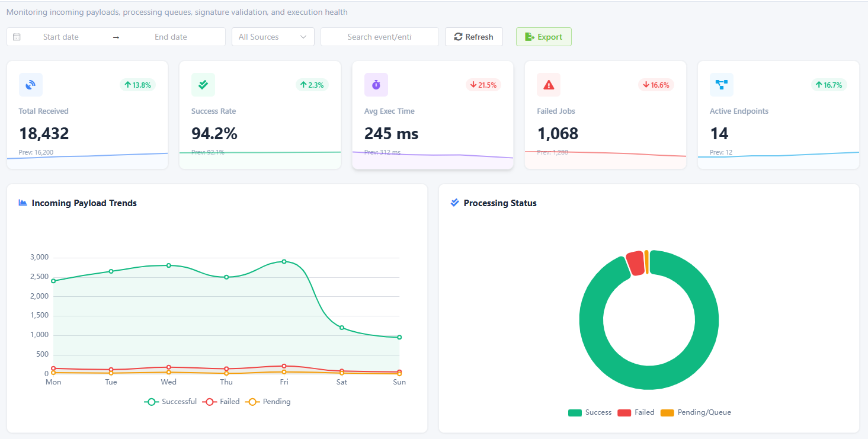
Task: Toggle Success in the donut legend
Action: point(590,412)
